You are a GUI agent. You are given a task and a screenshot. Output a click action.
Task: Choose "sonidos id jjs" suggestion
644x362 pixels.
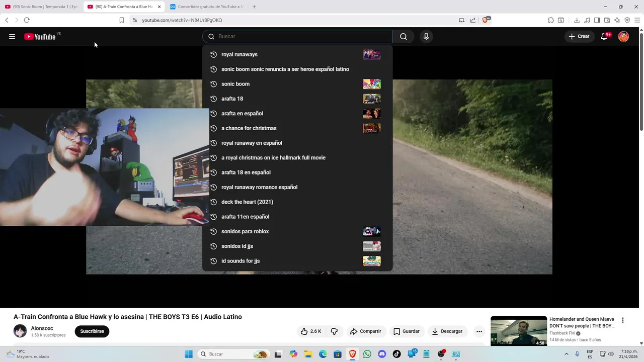(297, 246)
